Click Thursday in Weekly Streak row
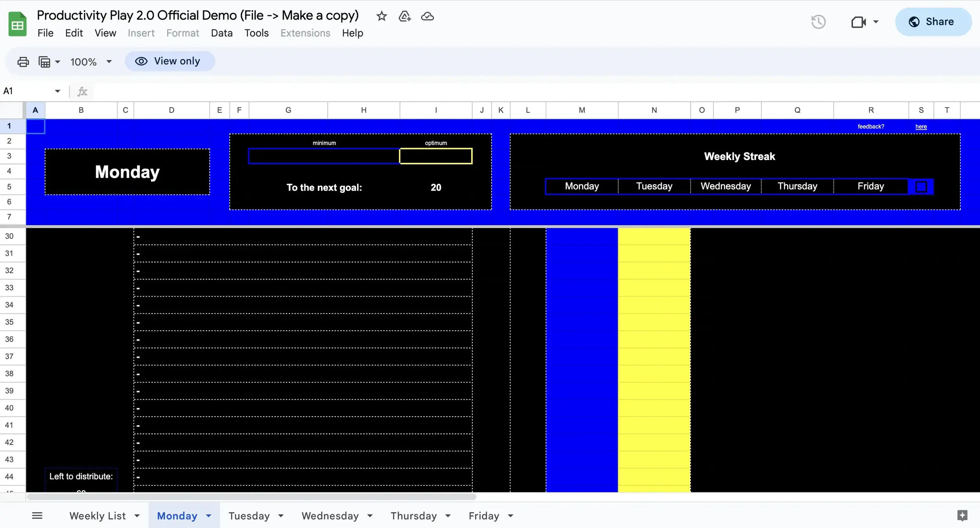Viewport: 980px width, 528px height. click(797, 186)
